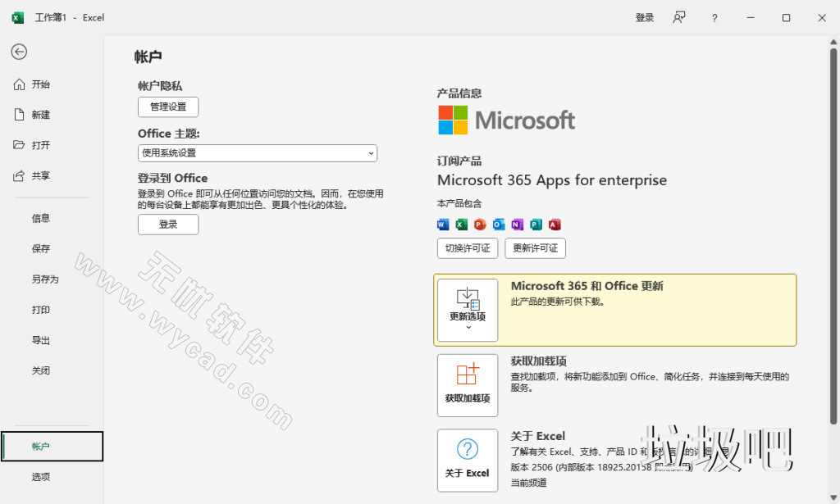Click the 获取加载项 tile
This screenshot has width=840, height=504.
468,385
